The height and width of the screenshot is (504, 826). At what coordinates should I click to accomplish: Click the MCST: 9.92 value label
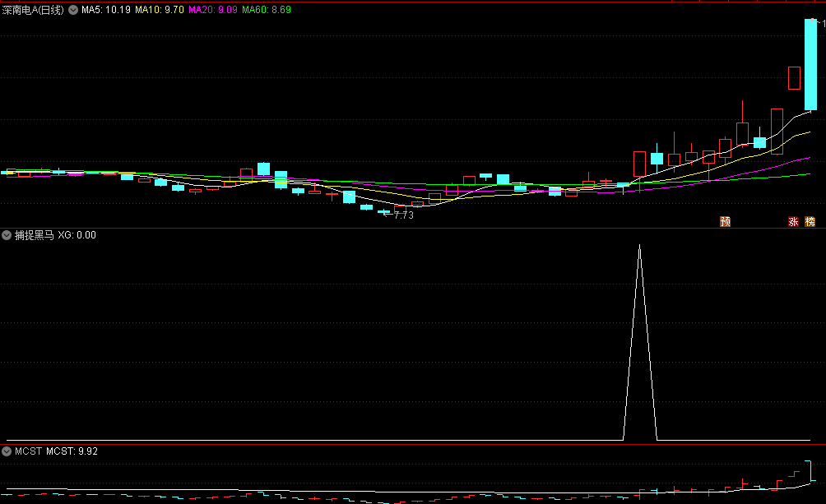pos(72,451)
